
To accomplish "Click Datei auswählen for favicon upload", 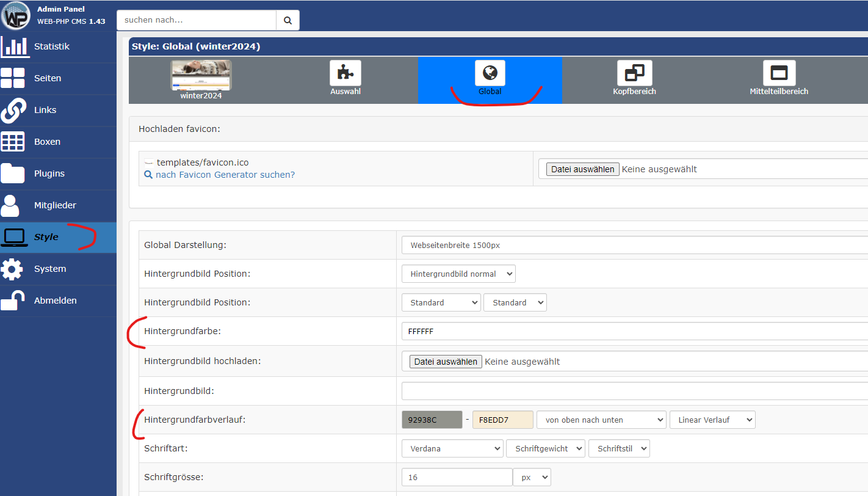I will click(582, 169).
